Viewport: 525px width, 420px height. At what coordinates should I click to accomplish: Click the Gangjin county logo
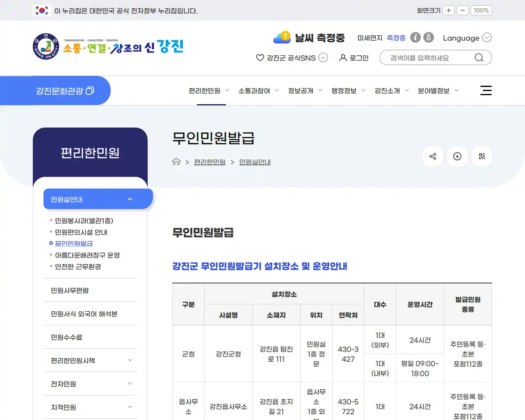pyautogui.click(x=108, y=46)
